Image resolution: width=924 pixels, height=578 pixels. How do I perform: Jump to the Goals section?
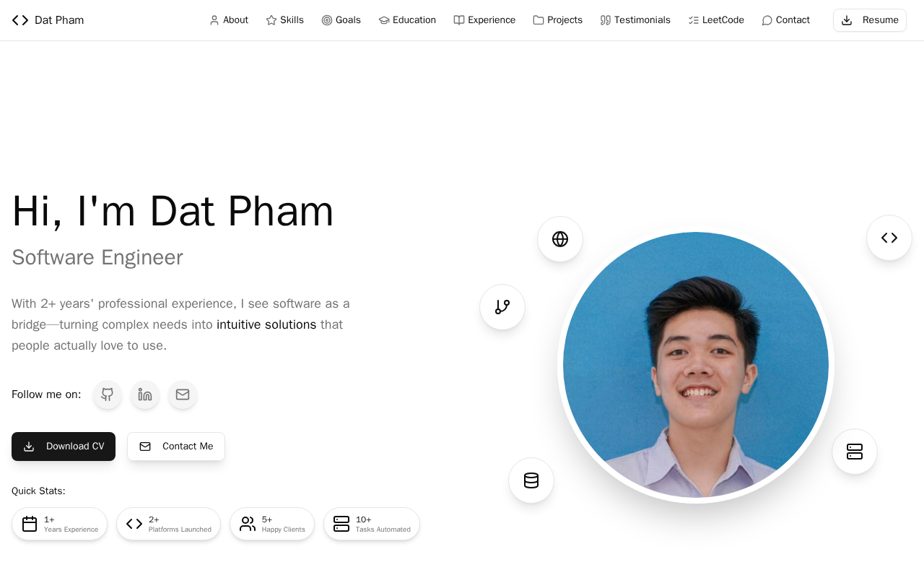[x=341, y=20]
